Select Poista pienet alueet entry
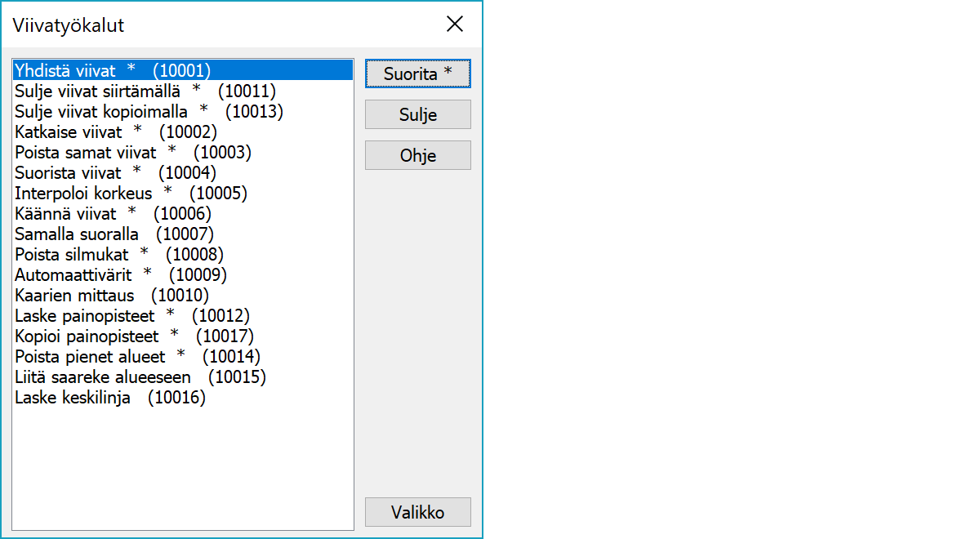Viewport: 980px width, 539px height. pyautogui.click(x=137, y=356)
